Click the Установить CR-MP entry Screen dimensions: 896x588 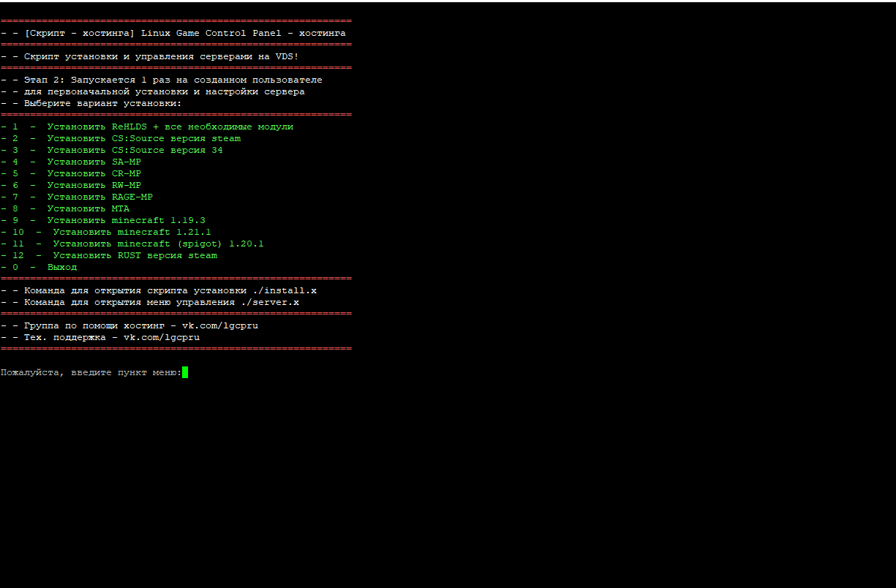pos(94,173)
